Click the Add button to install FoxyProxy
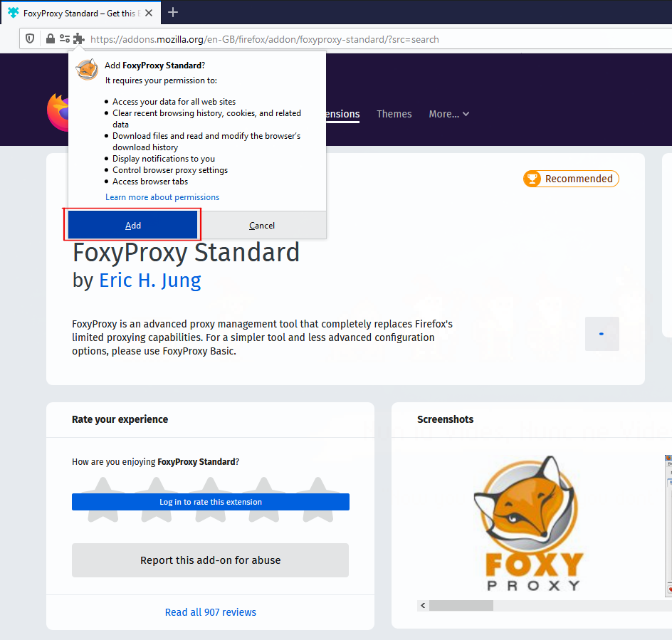 coord(133,225)
